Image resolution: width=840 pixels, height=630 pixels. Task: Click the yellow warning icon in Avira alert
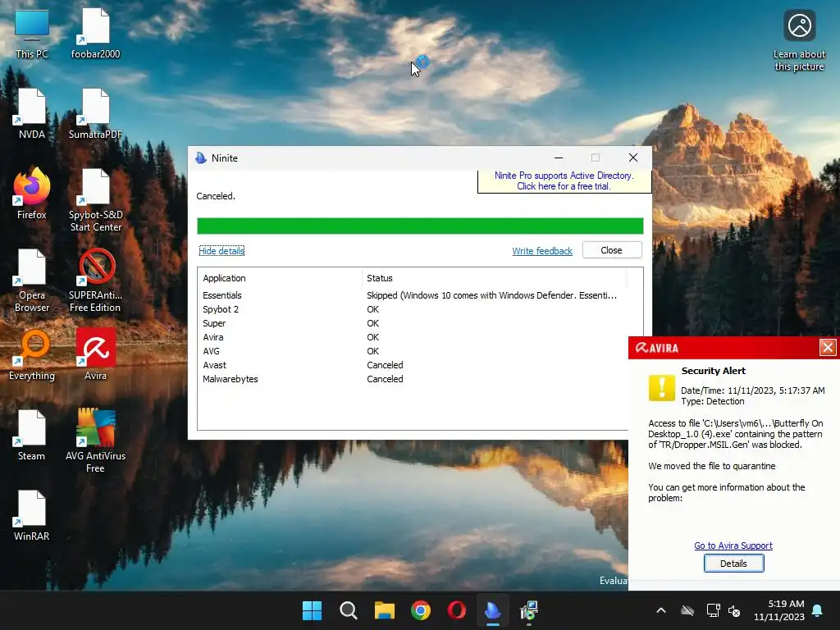click(662, 387)
